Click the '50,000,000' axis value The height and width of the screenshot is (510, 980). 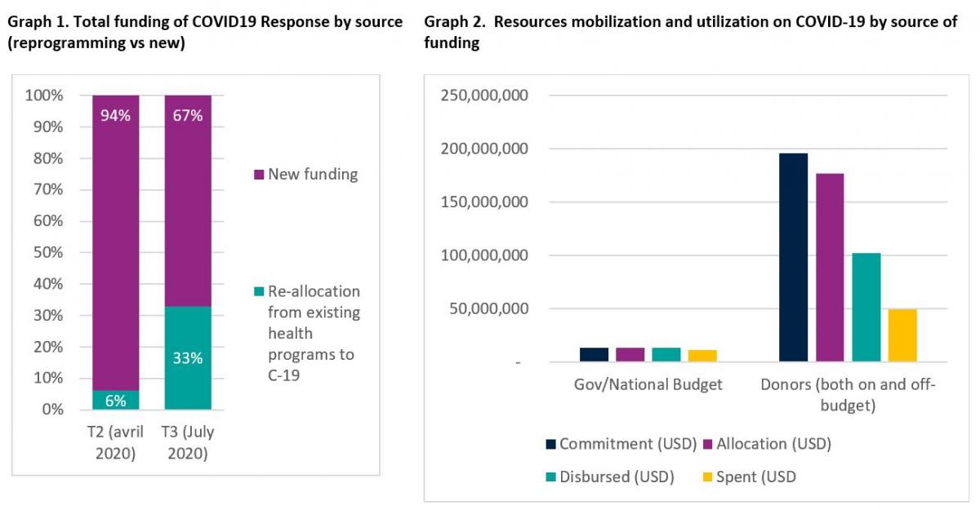(488, 309)
